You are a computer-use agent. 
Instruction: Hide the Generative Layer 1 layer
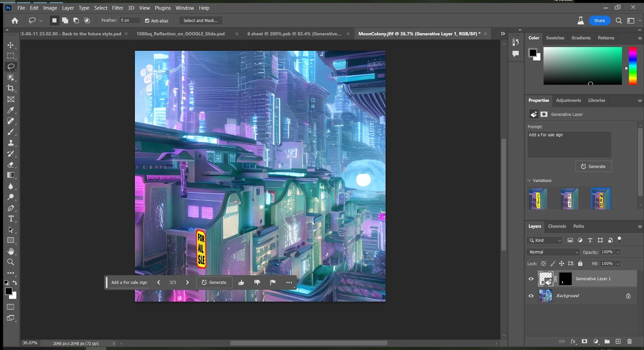[x=531, y=279]
